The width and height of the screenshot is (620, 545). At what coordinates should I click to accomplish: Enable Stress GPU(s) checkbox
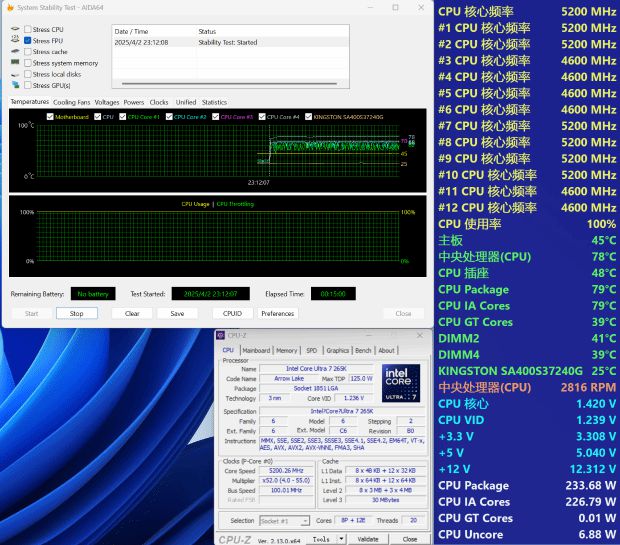28,85
